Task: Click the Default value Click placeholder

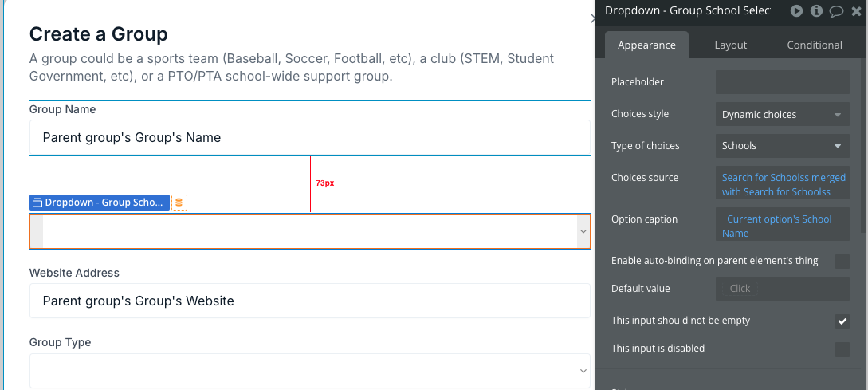Action: tap(740, 289)
